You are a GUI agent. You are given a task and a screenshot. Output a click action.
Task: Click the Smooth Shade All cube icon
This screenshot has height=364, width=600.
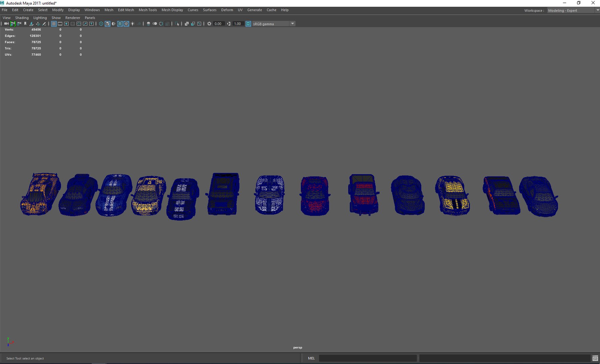[x=107, y=24]
